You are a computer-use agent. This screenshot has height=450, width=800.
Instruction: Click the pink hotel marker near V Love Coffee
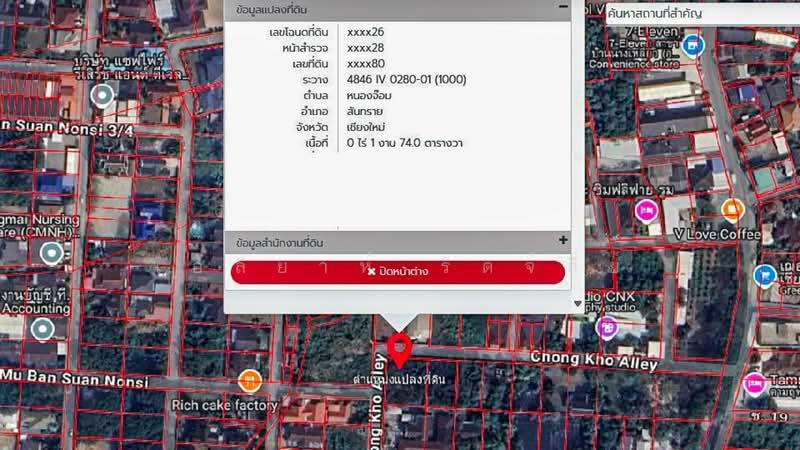tap(647, 210)
